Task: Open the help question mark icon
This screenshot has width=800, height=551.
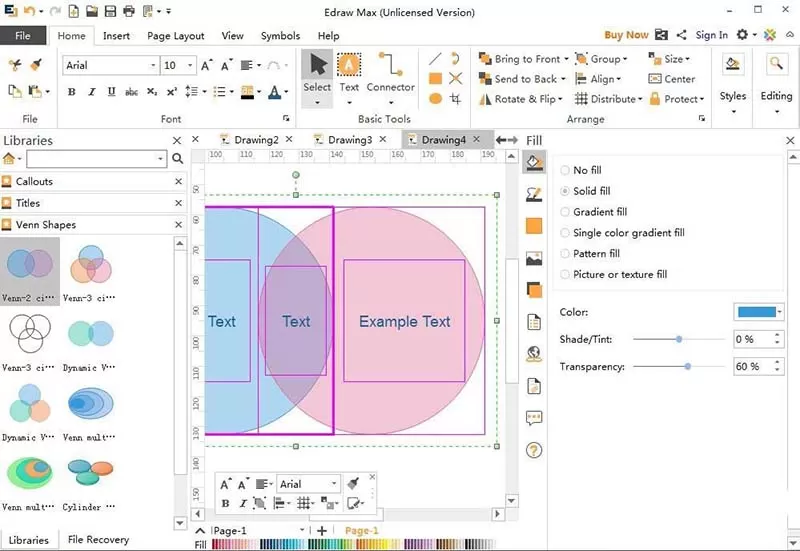Action: pyautogui.click(x=534, y=450)
